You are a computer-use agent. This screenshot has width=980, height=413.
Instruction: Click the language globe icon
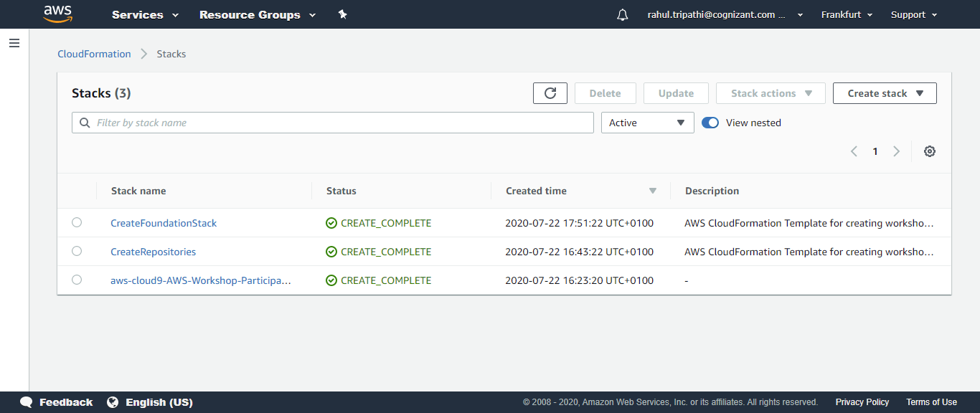[113, 402]
